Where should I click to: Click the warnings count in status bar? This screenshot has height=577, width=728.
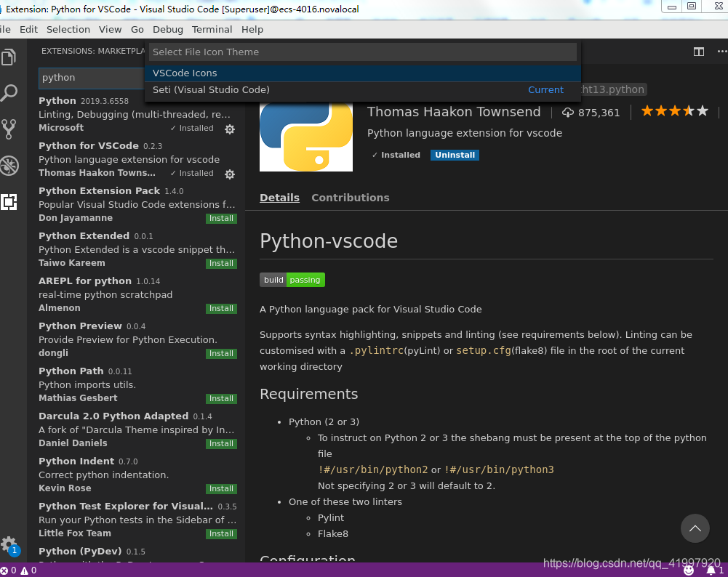click(28, 570)
